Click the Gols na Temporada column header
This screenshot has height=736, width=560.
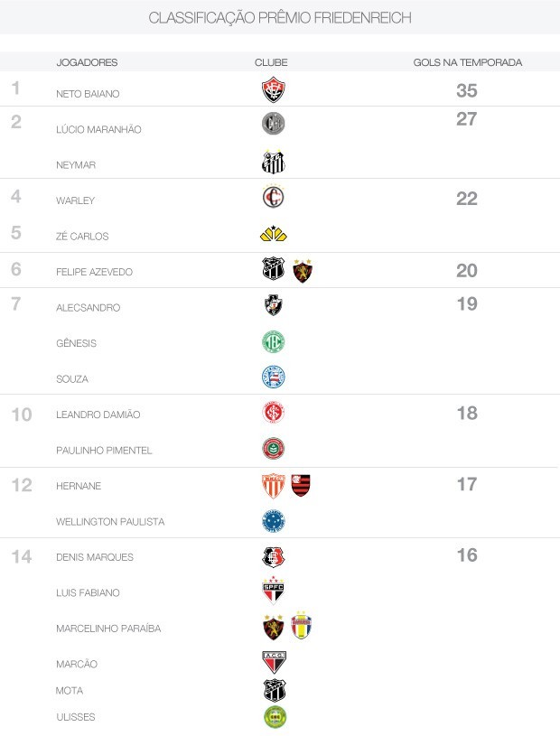pos(467,62)
